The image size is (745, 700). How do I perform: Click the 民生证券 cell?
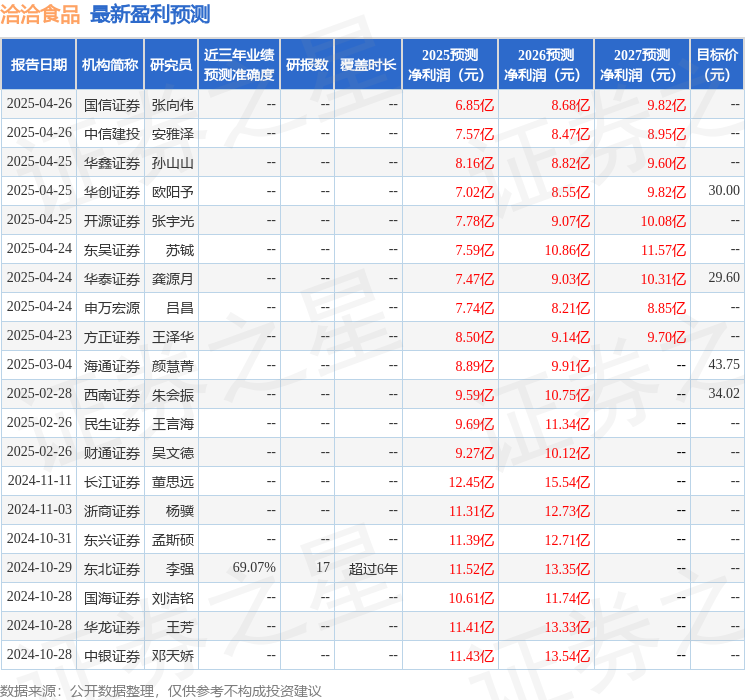coord(112,424)
